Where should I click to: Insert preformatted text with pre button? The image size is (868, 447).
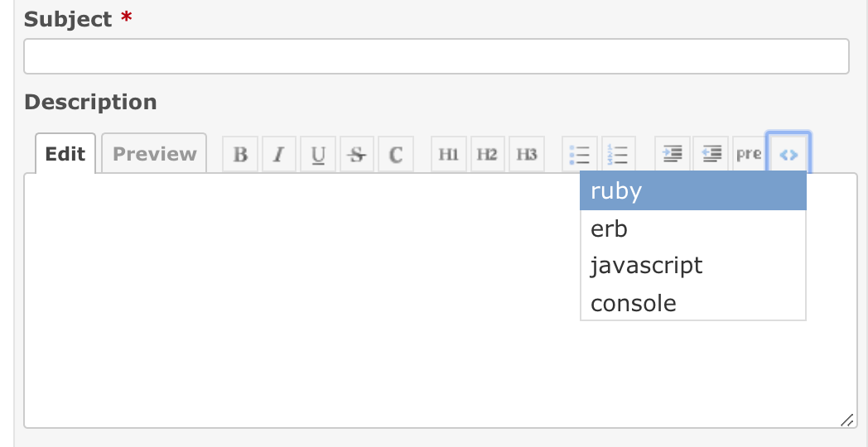click(x=749, y=154)
